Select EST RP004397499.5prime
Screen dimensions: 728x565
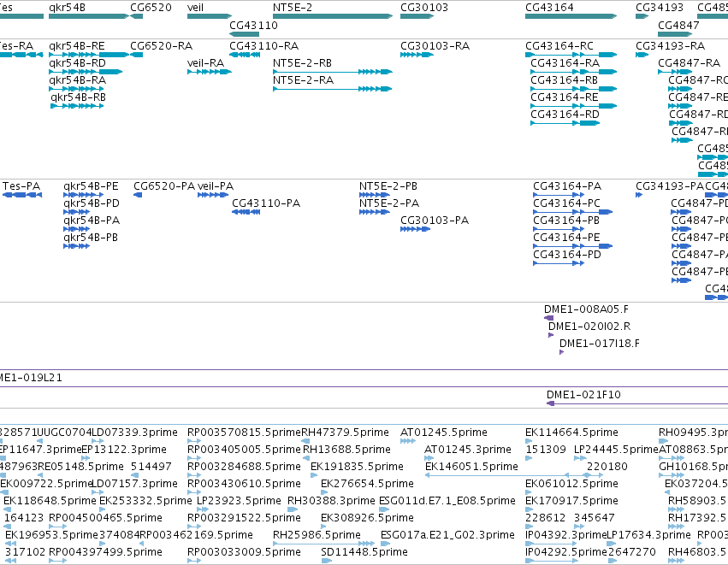click(58, 562)
